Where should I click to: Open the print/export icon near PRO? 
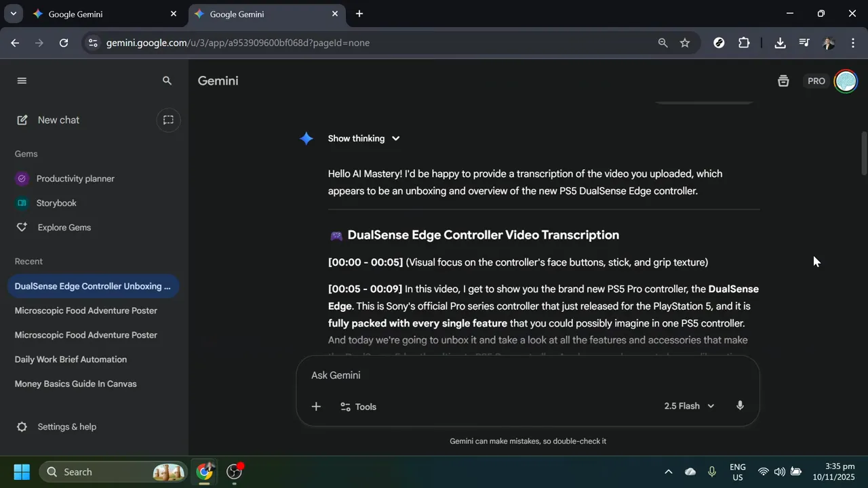783,81
